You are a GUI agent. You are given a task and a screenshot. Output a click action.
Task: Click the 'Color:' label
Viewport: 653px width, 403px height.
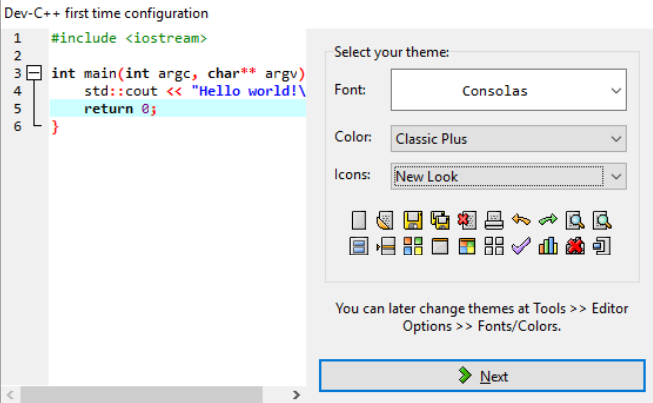click(353, 137)
